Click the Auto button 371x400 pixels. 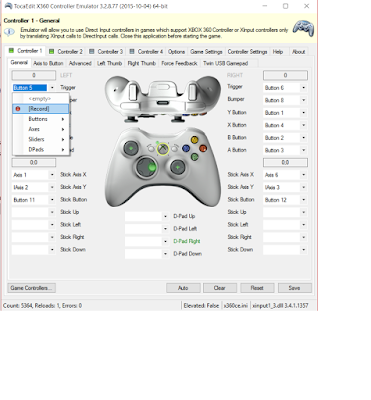click(x=183, y=288)
